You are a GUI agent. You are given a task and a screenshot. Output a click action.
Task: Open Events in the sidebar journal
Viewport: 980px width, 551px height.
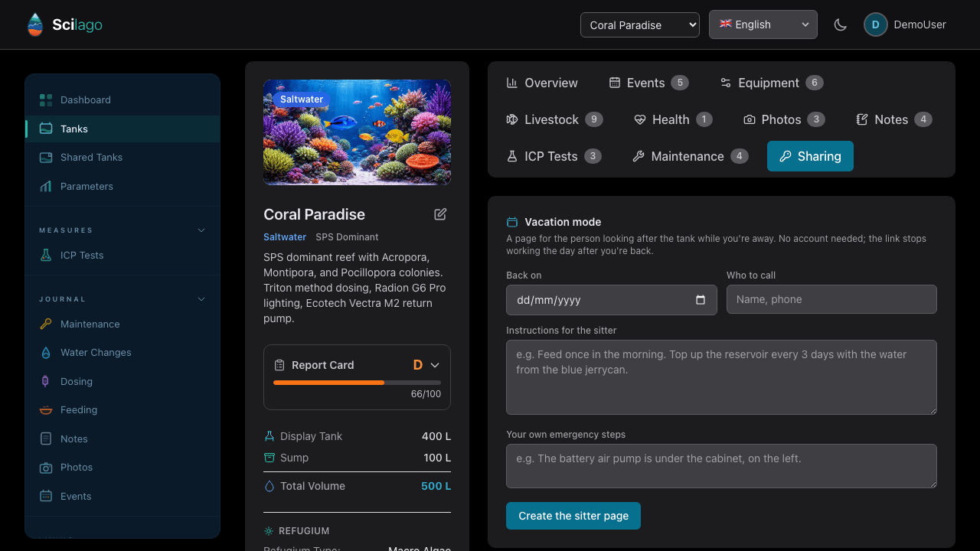(x=122, y=497)
